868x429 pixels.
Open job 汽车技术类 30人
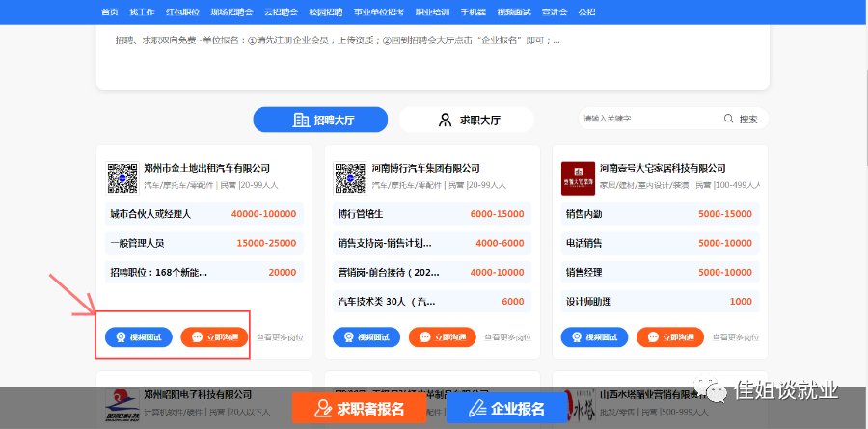[x=432, y=302]
